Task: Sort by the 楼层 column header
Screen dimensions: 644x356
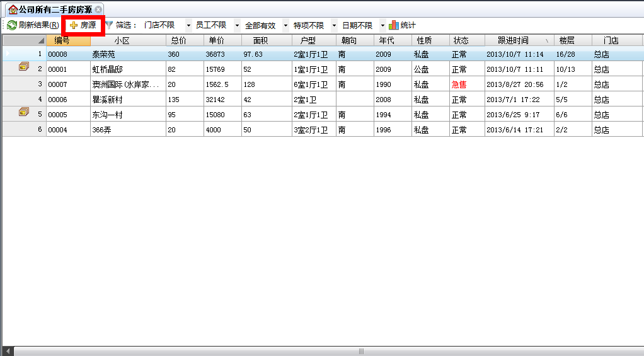Action: [x=573, y=41]
